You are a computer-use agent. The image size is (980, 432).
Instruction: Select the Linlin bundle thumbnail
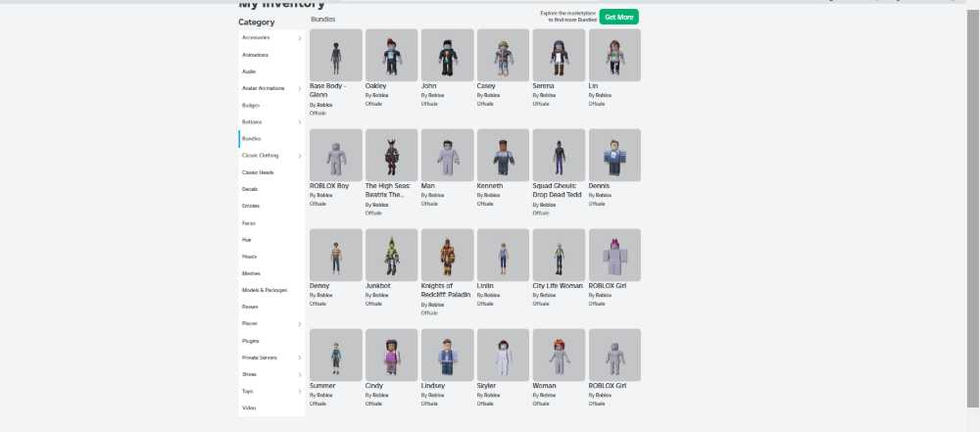click(x=503, y=255)
